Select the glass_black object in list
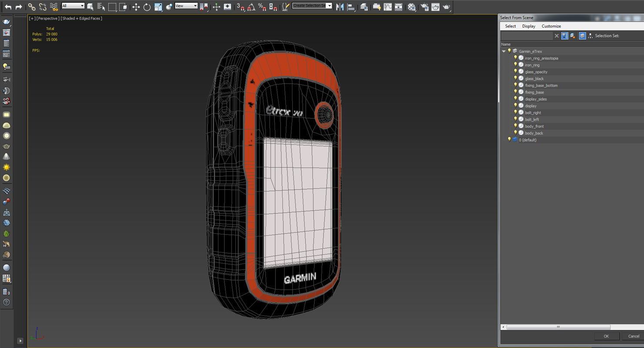 534,79
